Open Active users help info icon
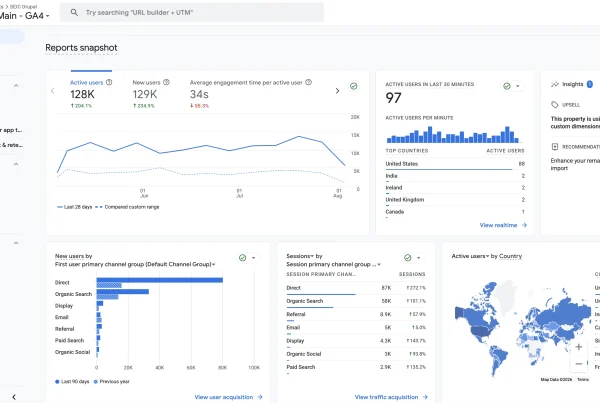 (109, 82)
